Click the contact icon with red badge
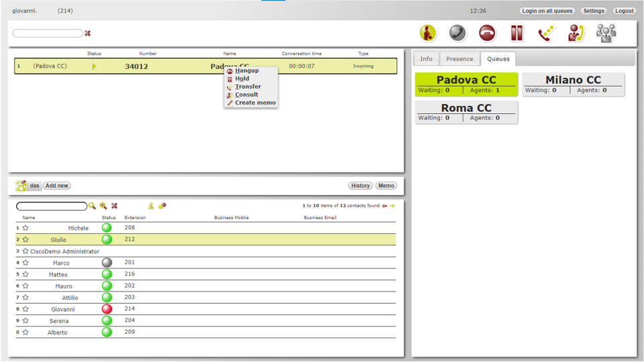 tap(162, 206)
